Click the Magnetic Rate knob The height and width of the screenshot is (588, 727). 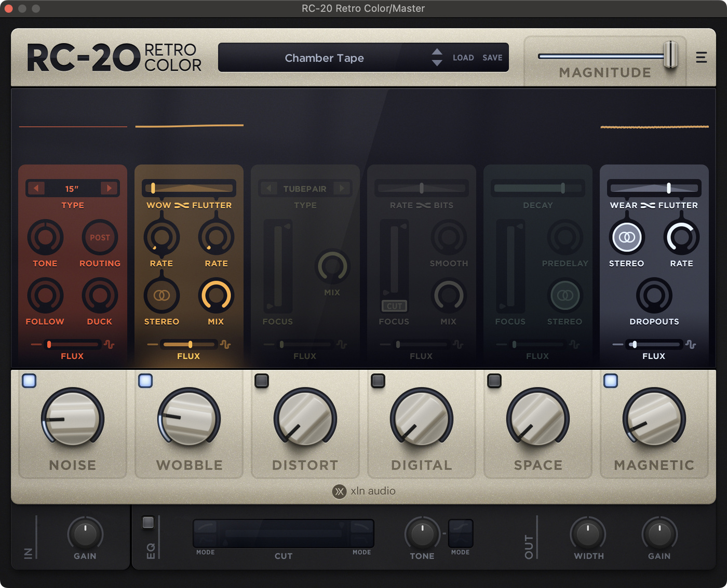682,237
